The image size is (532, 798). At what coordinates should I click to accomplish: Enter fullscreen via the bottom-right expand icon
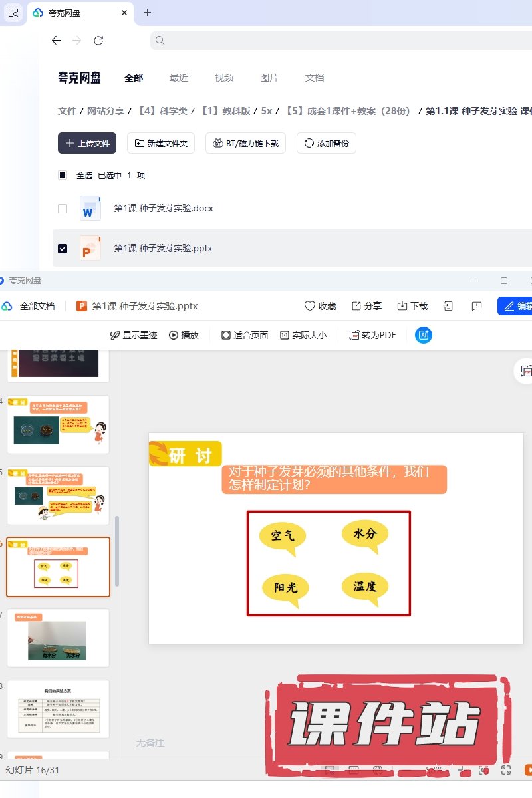[x=506, y=770]
